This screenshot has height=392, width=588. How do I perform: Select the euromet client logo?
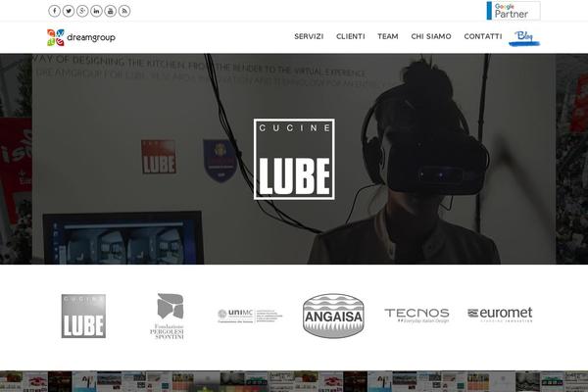tap(500, 315)
